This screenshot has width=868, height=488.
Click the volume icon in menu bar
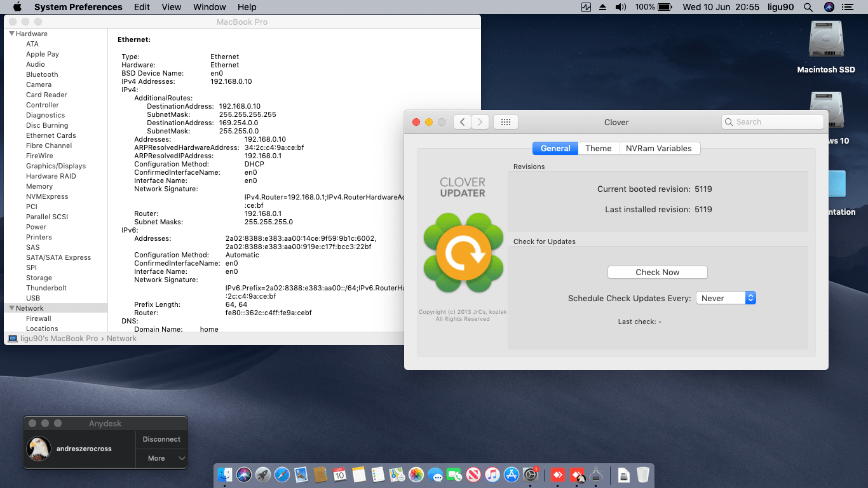(621, 7)
